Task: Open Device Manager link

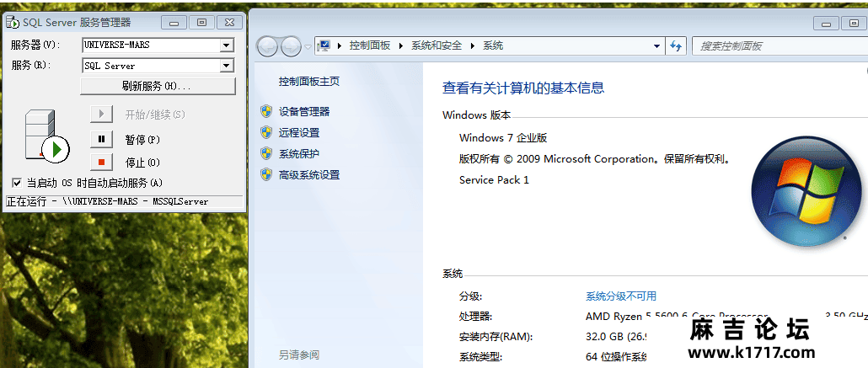Action: pos(304,112)
